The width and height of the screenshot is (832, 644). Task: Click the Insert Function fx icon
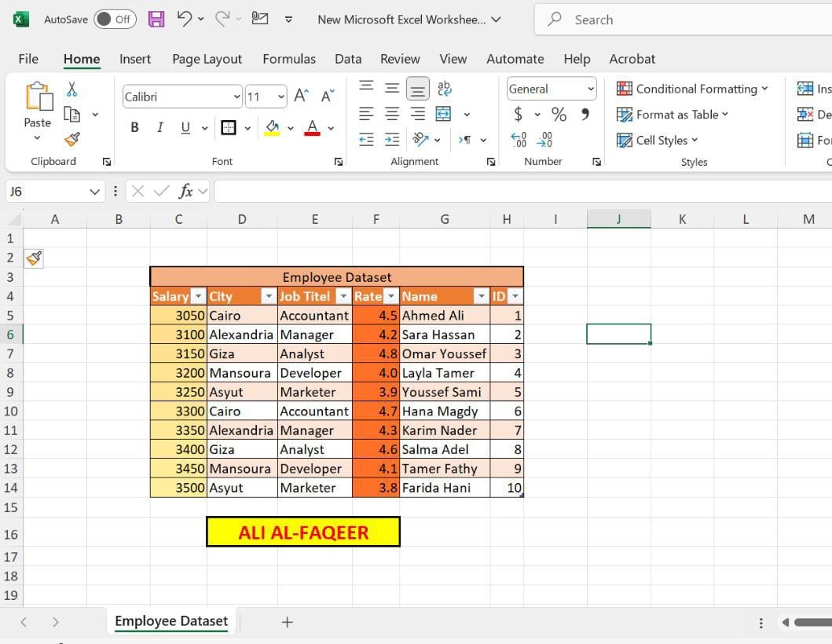(186, 191)
